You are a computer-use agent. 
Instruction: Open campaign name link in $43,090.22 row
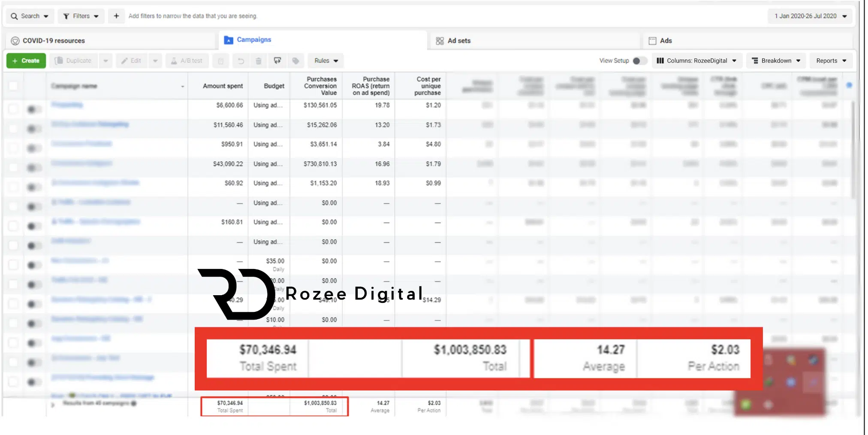(x=81, y=163)
